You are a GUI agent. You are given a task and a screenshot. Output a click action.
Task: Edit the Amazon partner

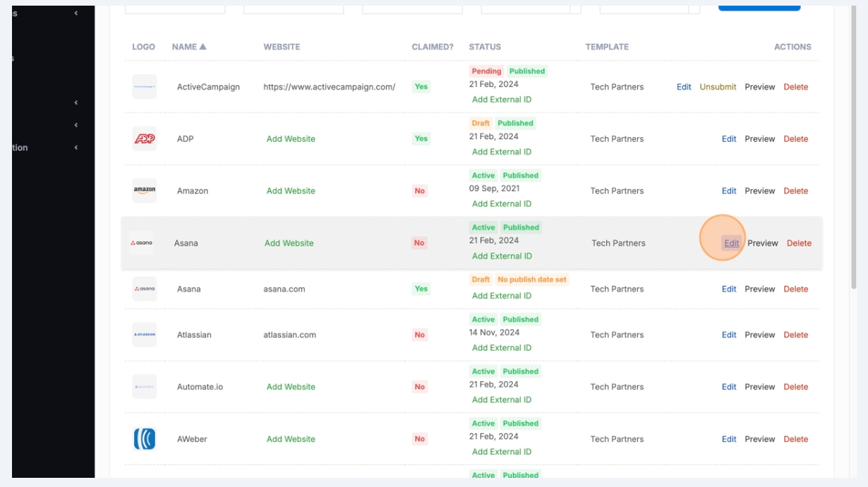(x=729, y=191)
